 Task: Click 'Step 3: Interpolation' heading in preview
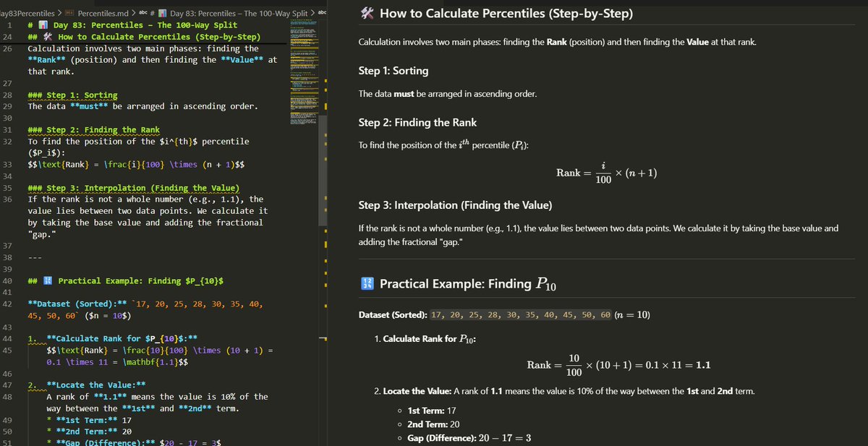pos(456,205)
